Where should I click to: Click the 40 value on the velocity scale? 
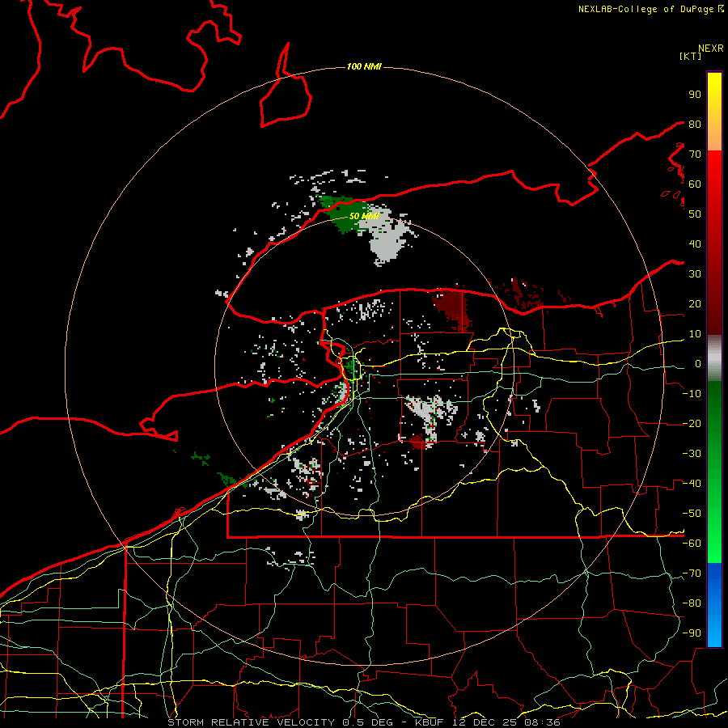pyautogui.click(x=695, y=244)
